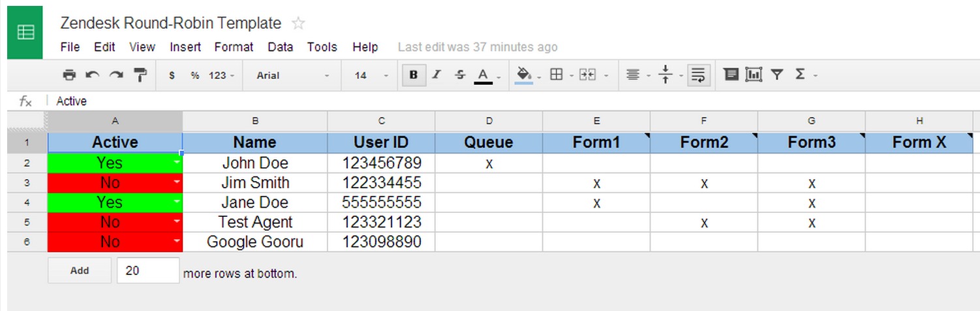Screen dimensions: 980x311
Task: Click the 555555555 User ID cell
Action: click(381, 203)
